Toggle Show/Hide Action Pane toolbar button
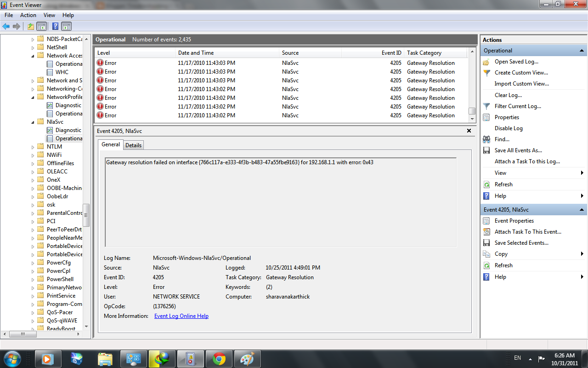 (x=66, y=26)
